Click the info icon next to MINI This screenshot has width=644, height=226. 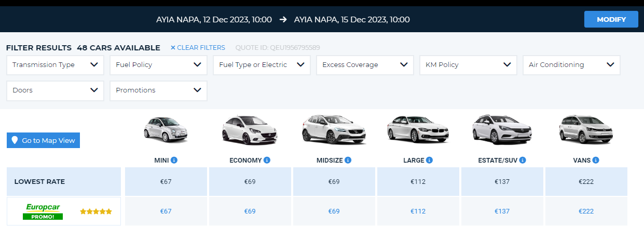click(174, 160)
